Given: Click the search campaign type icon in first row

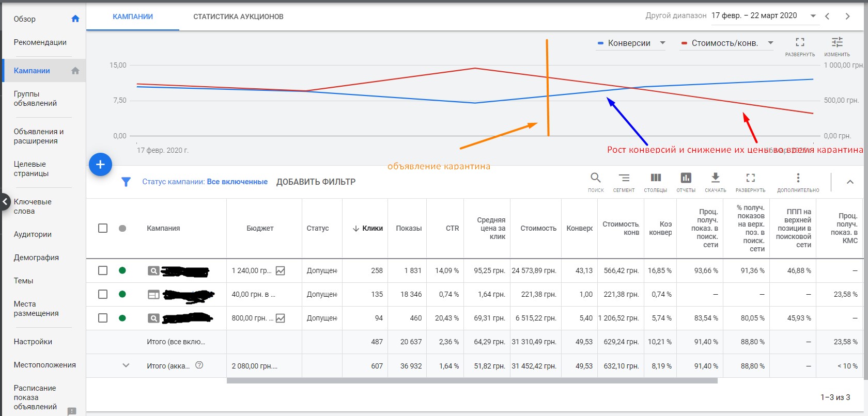Looking at the screenshot, I should pyautogui.click(x=153, y=270).
